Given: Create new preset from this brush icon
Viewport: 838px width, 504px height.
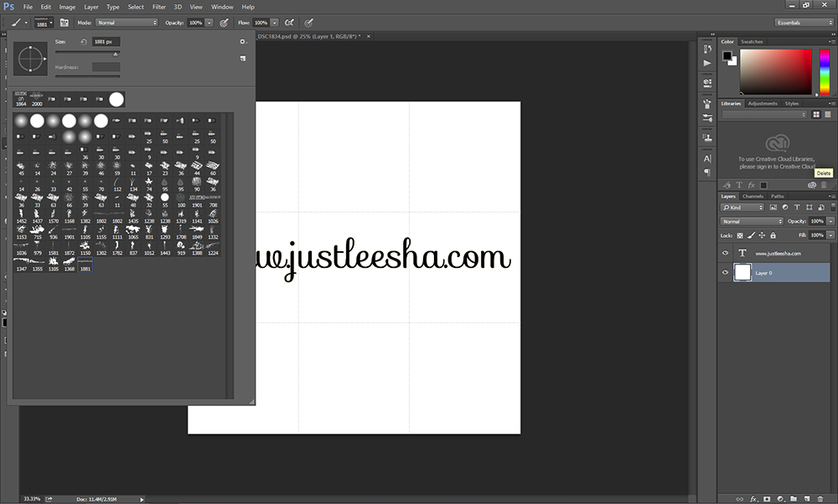Looking at the screenshot, I should point(243,59).
